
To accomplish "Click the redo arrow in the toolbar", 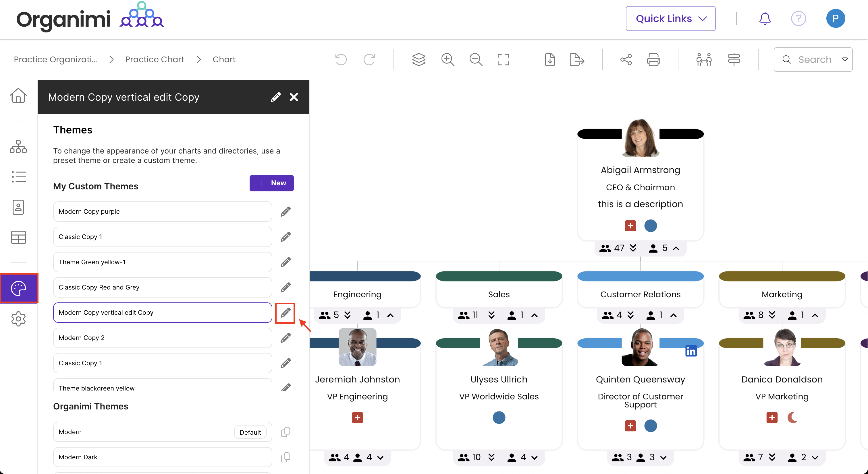I will [x=369, y=60].
